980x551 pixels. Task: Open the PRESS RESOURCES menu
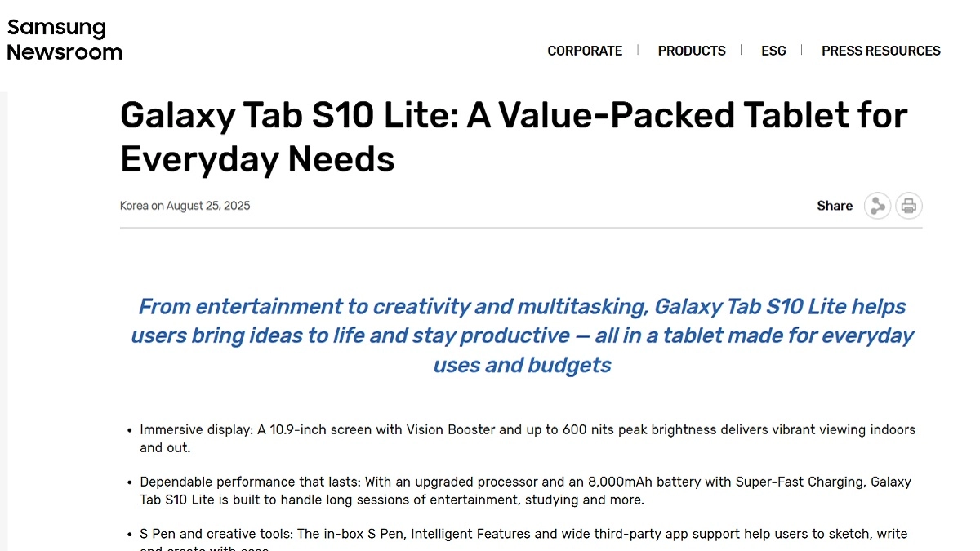pos(880,51)
